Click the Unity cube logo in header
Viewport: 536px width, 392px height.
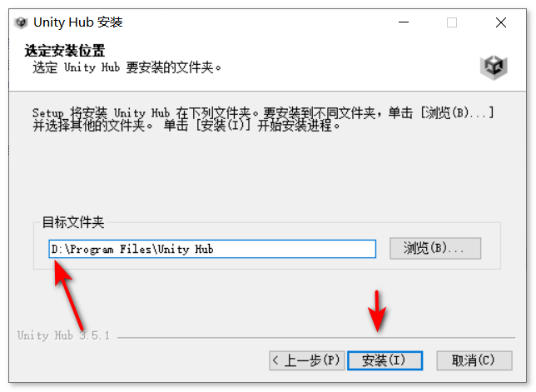pos(494,67)
